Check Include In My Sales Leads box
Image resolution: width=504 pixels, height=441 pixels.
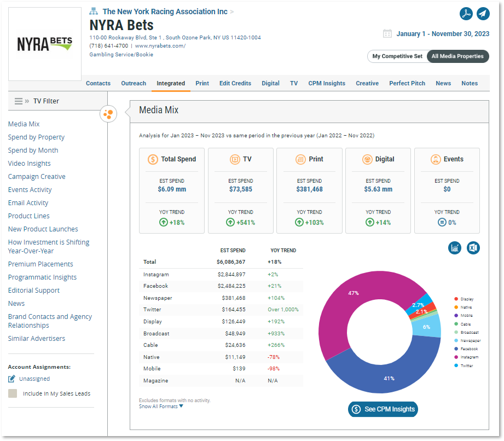[13, 393]
